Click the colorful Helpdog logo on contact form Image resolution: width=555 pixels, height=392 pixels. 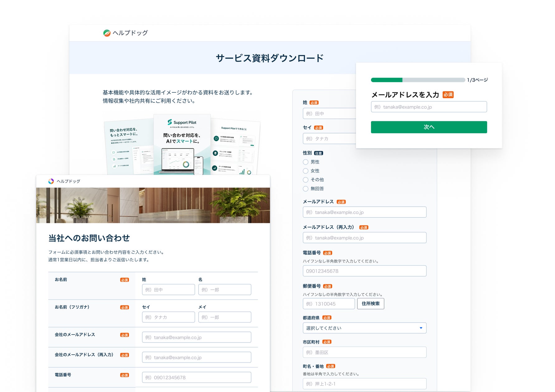point(51,181)
